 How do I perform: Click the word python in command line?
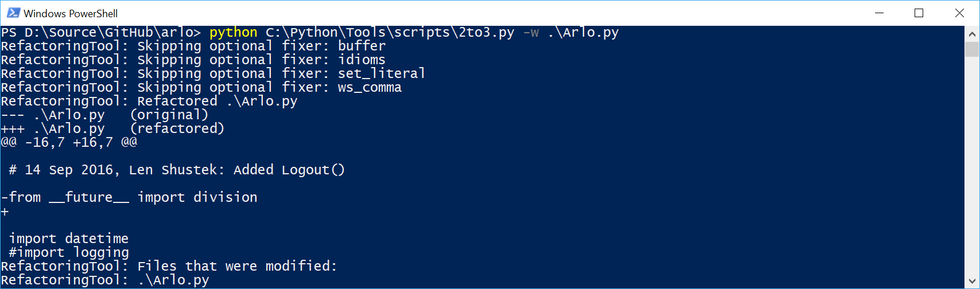[x=233, y=33]
